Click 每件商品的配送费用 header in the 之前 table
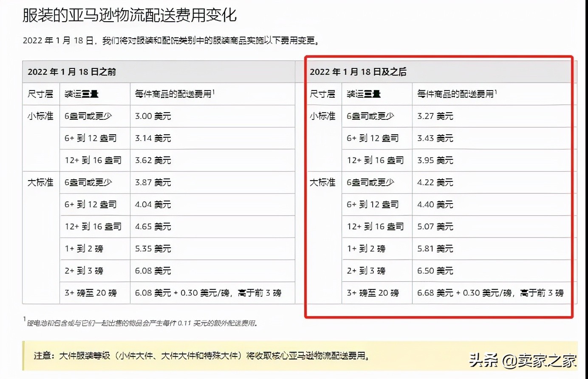 (174, 93)
